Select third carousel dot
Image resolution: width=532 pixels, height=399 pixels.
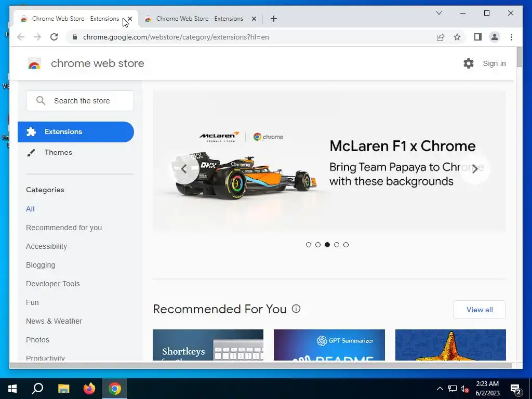(327, 245)
